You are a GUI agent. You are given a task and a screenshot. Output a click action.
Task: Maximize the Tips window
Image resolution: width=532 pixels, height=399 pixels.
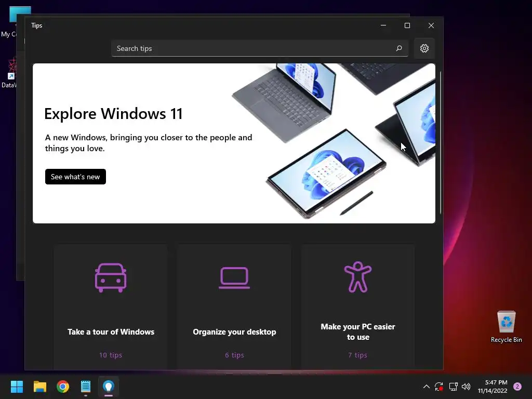[x=407, y=25]
